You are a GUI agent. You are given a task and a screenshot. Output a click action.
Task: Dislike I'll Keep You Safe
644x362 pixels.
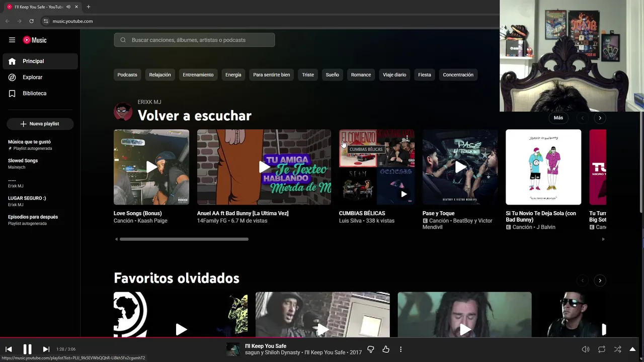pyautogui.click(x=371, y=349)
